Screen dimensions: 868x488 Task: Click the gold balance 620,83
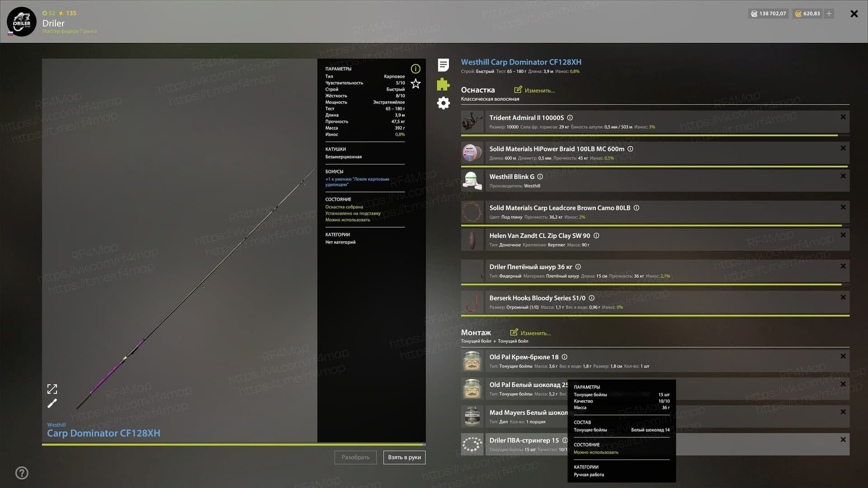pyautogui.click(x=808, y=14)
